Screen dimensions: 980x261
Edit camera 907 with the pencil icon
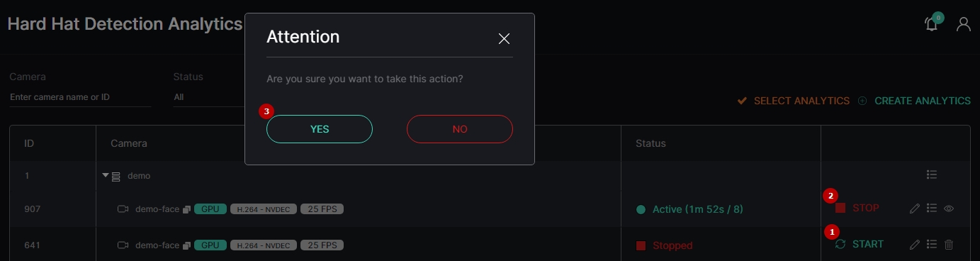pyautogui.click(x=915, y=209)
